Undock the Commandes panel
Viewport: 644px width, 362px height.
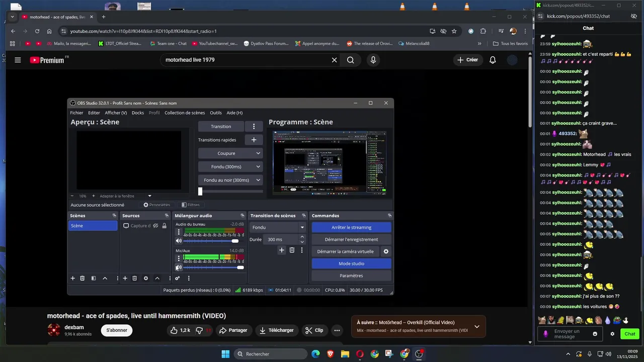[389, 216]
